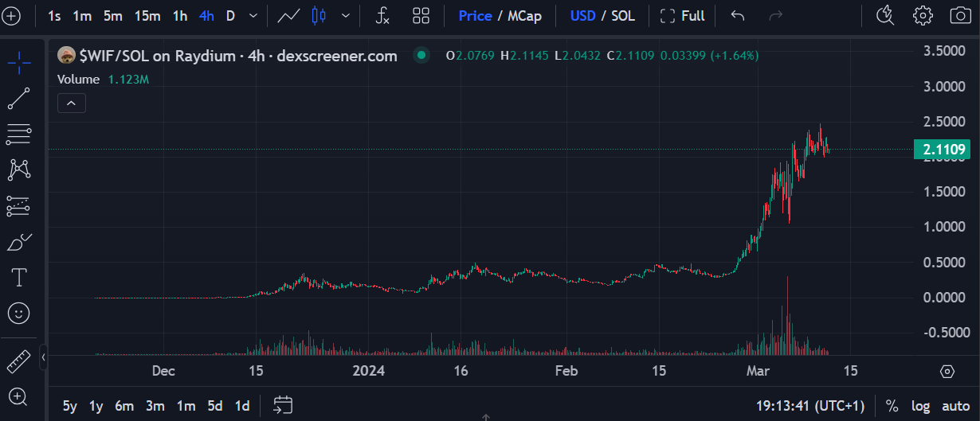The width and height of the screenshot is (980, 421).
Task: Open the emoji icons tool
Action: point(18,314)
